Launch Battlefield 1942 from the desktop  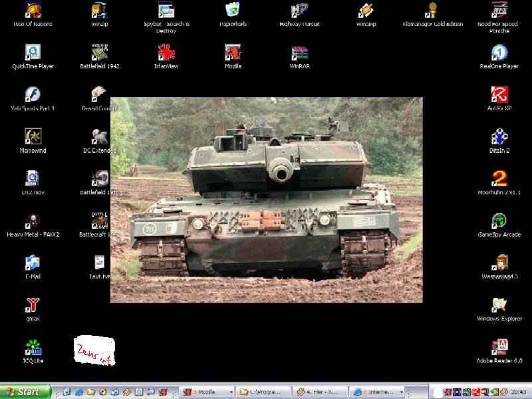point(100,53)
